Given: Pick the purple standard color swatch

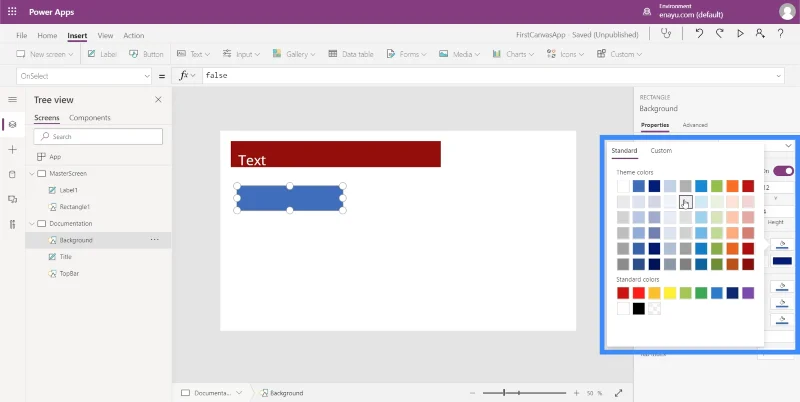Looking at the screenshot, I should point(748,293).
